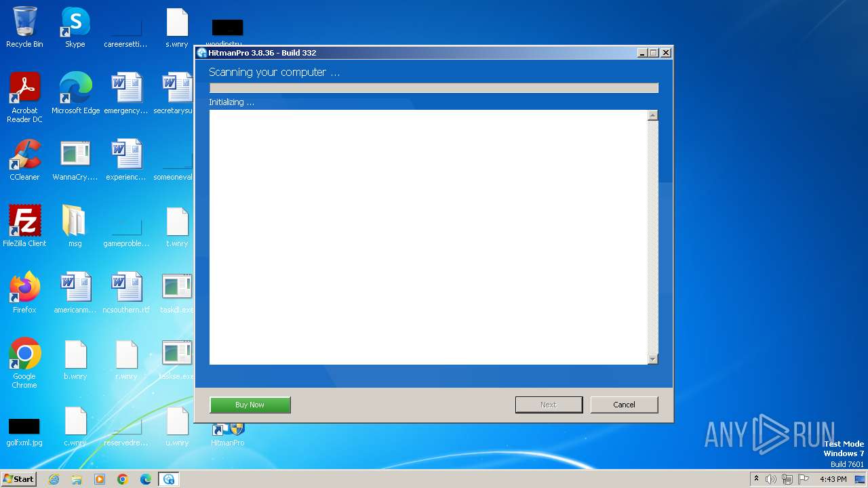Click the Show desktop taskbar corner button
This screenshot has width=868, height=488.
point(861,479)
